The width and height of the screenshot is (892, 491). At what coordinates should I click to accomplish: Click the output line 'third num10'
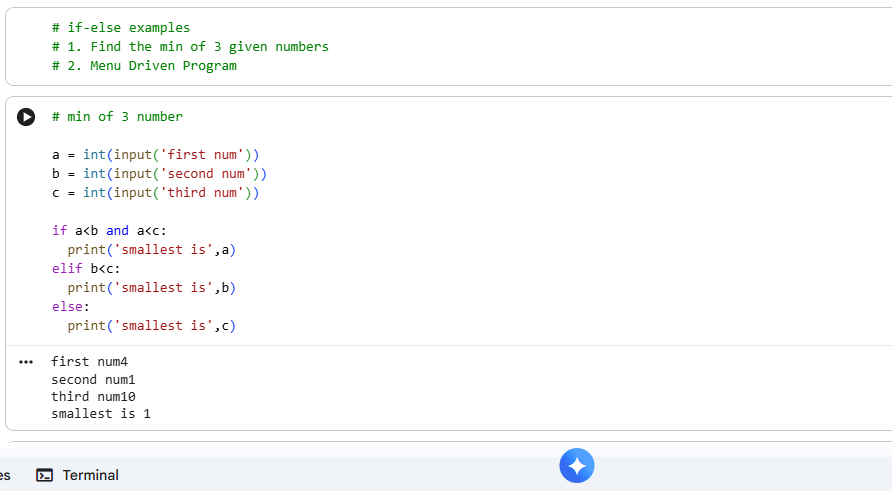[93, 397]
